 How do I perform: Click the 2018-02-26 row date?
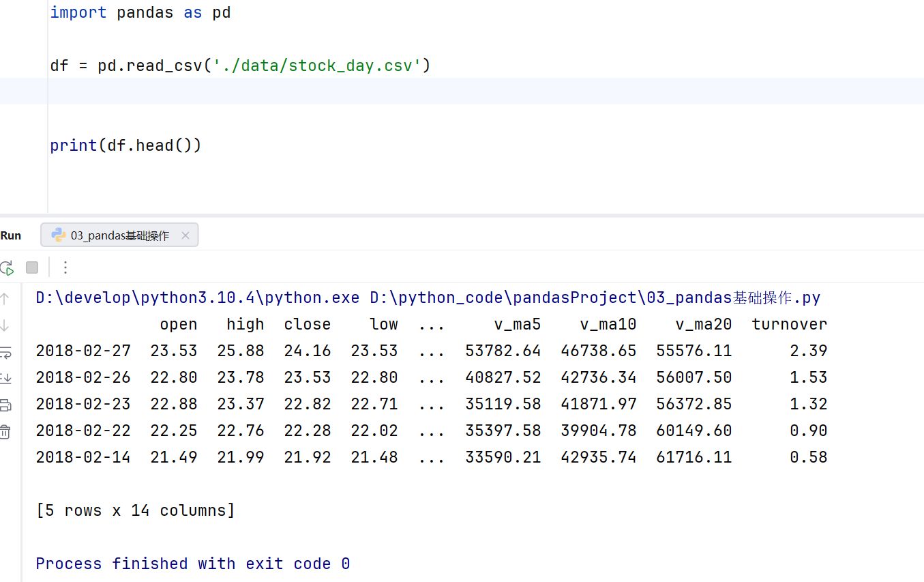[x=83, y=378]
